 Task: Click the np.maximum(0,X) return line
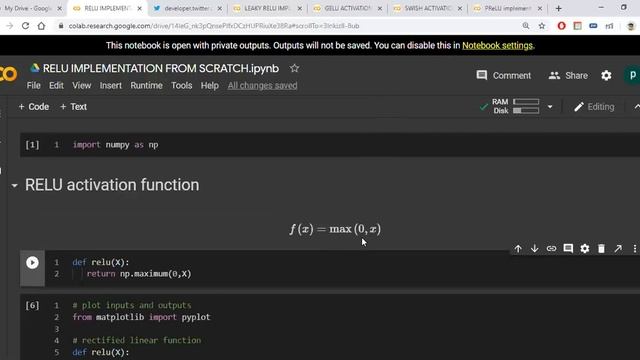coord(139,274)
